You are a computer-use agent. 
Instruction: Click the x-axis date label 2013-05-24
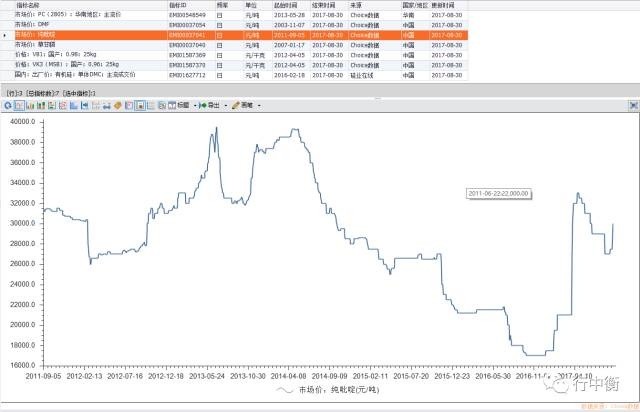tap(207, 376)
